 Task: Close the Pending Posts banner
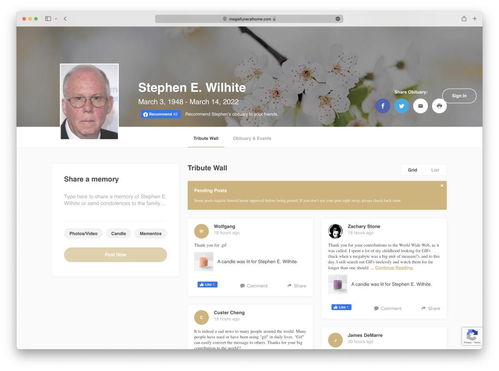[x=442, y=186]
